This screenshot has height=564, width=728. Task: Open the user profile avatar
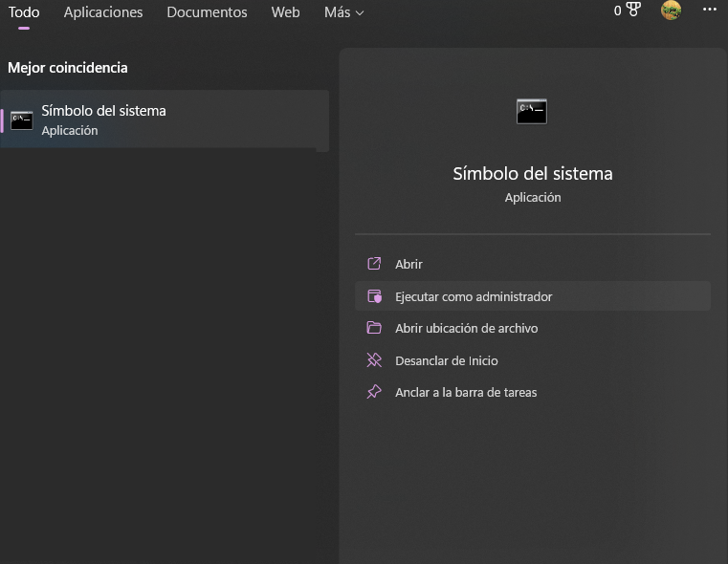(x=671, y=11)
